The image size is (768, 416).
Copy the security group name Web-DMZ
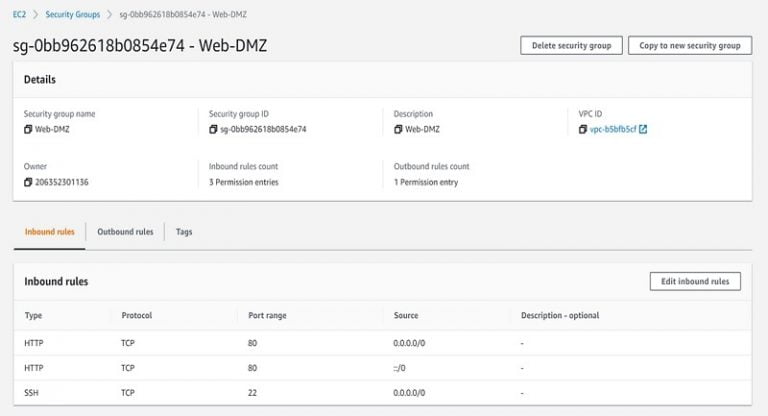[x=28, y=129]
